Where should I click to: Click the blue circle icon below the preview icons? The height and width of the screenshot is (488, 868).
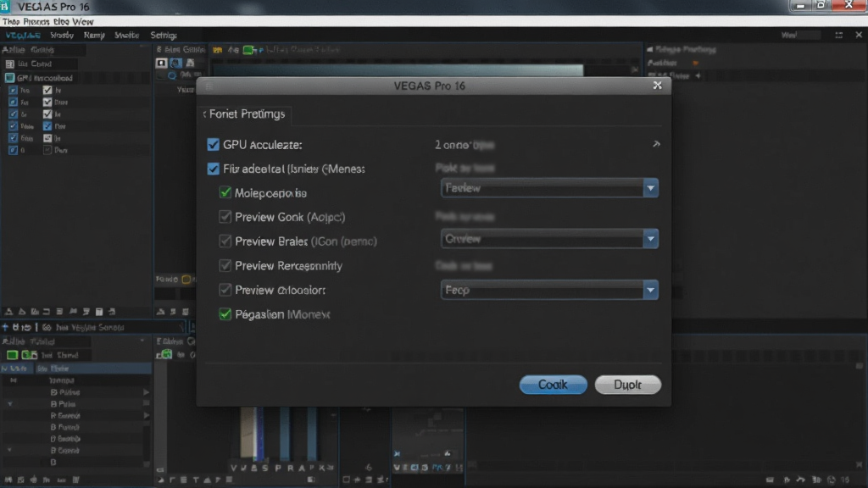(172, 75)
